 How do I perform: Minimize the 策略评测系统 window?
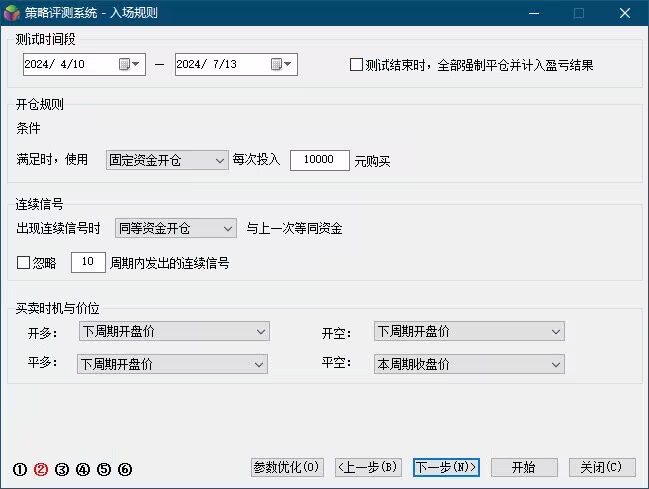click(534, 13)
